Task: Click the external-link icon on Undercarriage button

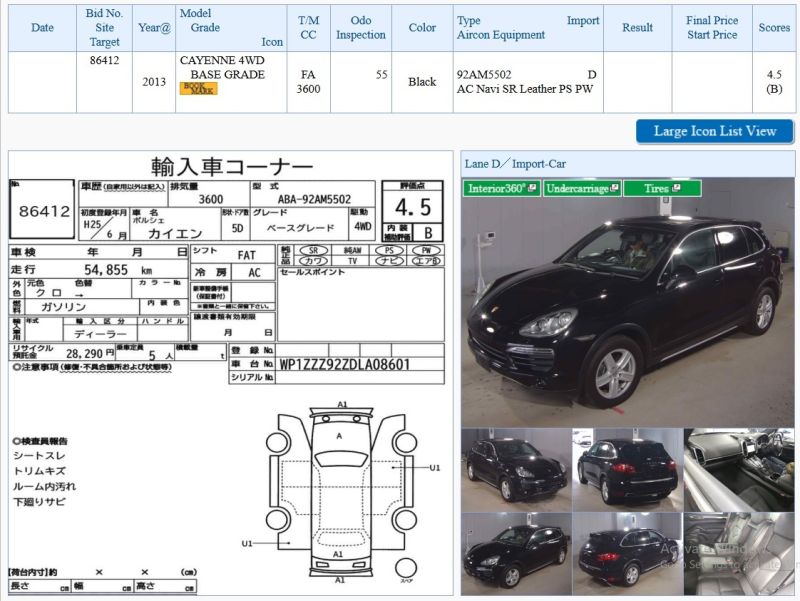Action: (614, 188)
